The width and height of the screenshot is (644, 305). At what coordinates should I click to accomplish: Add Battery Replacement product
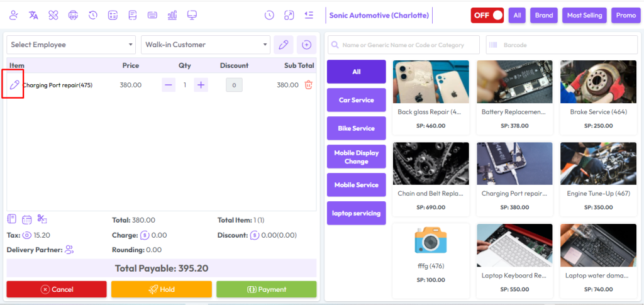pos(514,97)
